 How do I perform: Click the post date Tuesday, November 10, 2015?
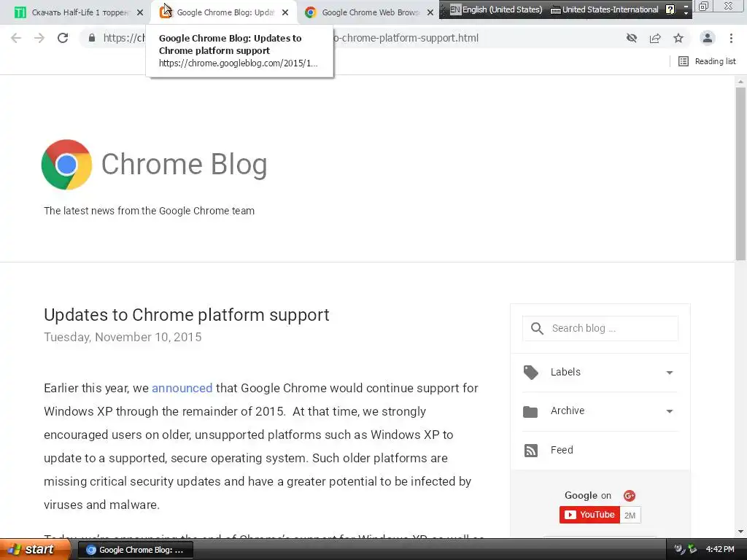point(123,337)
